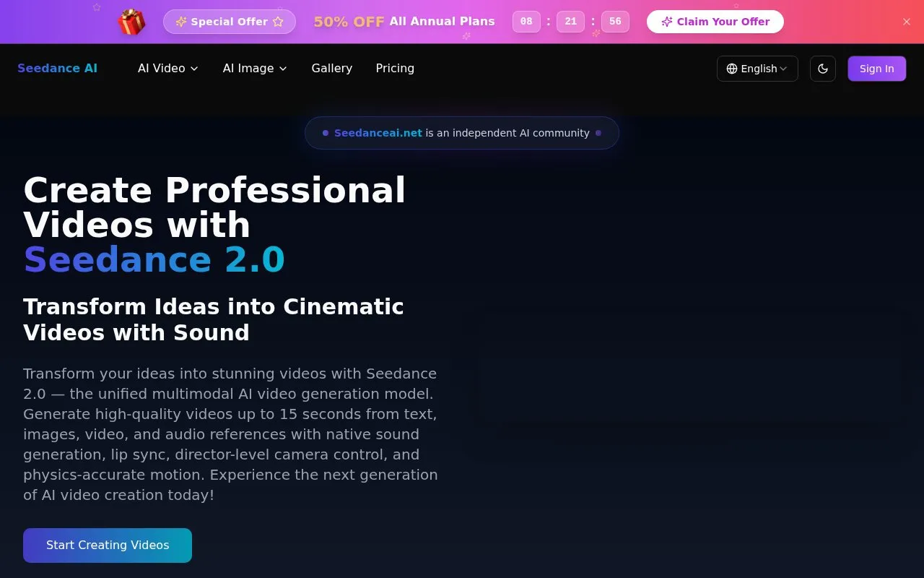Click the Special Offer badge
924x578 pixels.
(x=230, y=22)
